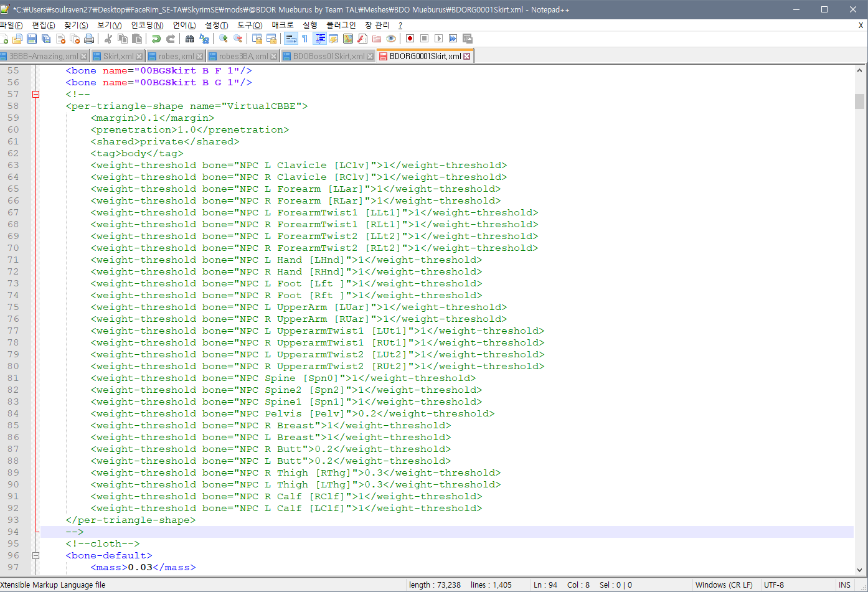Click Windows (CR LF) status bar entry
This screenshot has width=868, height=592.
tap(724, 585)
